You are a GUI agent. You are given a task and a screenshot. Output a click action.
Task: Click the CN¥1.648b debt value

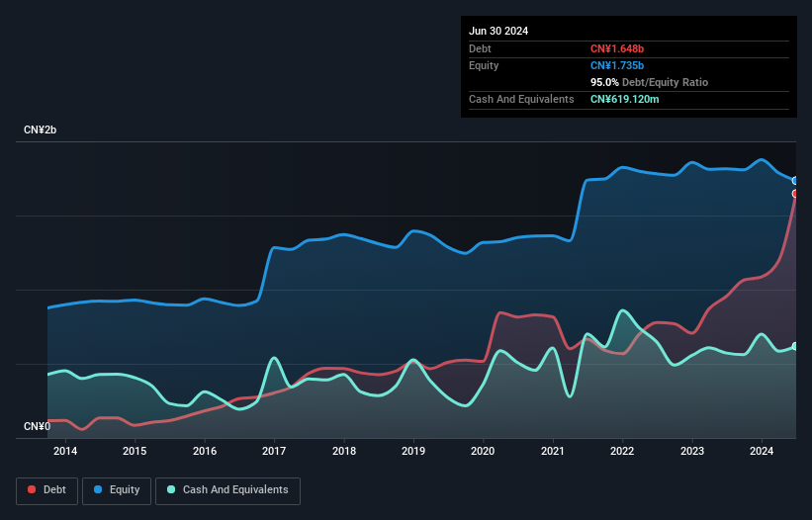coord(617,48)
